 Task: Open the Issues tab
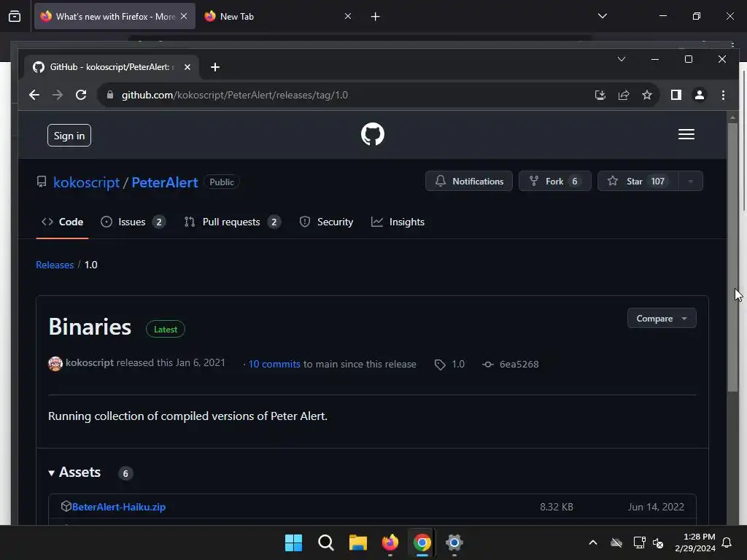coord(133,222)
